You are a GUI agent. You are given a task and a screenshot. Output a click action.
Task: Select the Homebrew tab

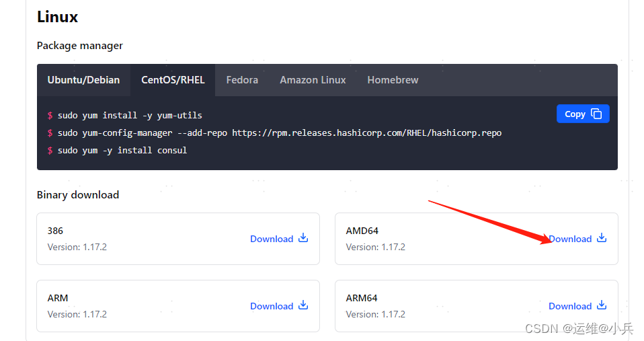coord(393,80)
